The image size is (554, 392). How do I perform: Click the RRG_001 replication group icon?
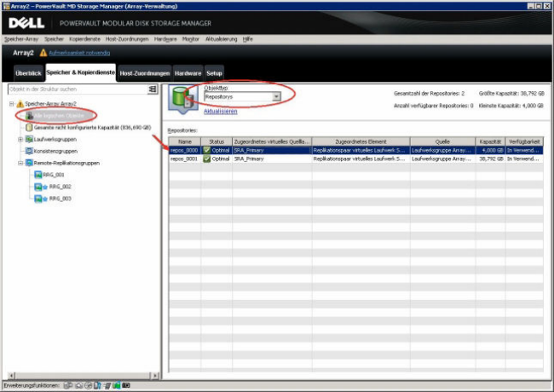pos(38,175)
